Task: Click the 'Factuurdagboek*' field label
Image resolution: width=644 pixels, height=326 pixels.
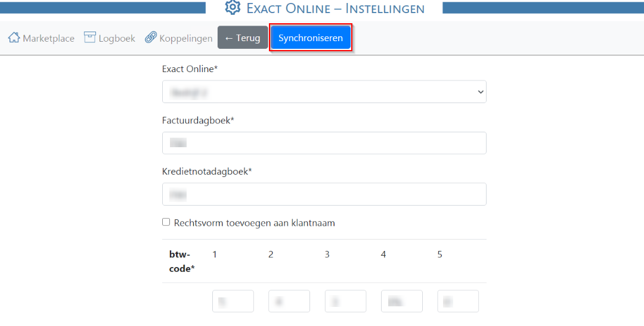Action: [198, 120]
